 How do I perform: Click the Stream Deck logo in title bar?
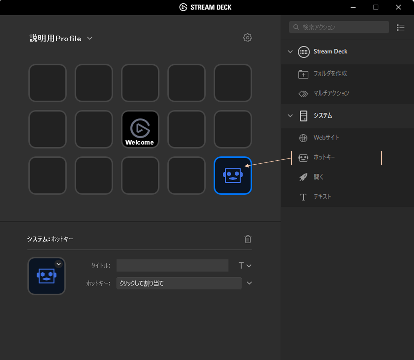click(183, 7)
